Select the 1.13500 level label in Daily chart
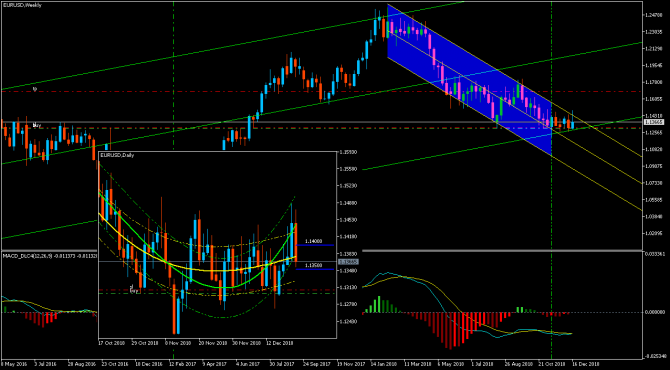Image resolution: width=670 pixels, height=370 pixels. (x=313, y=265)
